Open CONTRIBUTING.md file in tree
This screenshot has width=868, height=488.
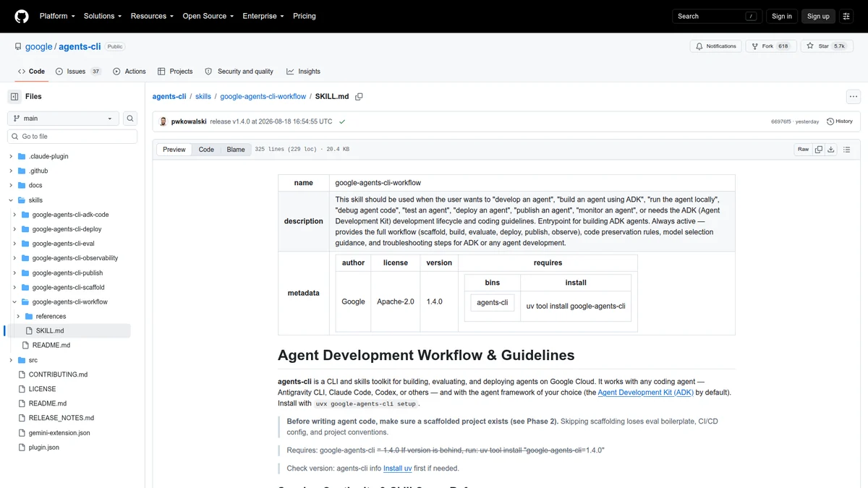[x=58, y=374]
